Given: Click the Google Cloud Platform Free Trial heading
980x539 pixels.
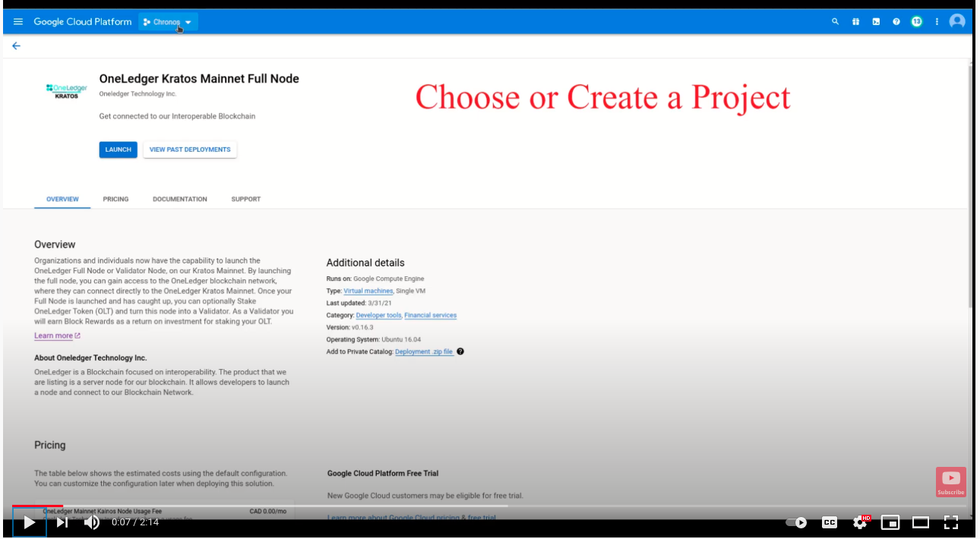Looking at the screenshot, I should coord(383,473).
